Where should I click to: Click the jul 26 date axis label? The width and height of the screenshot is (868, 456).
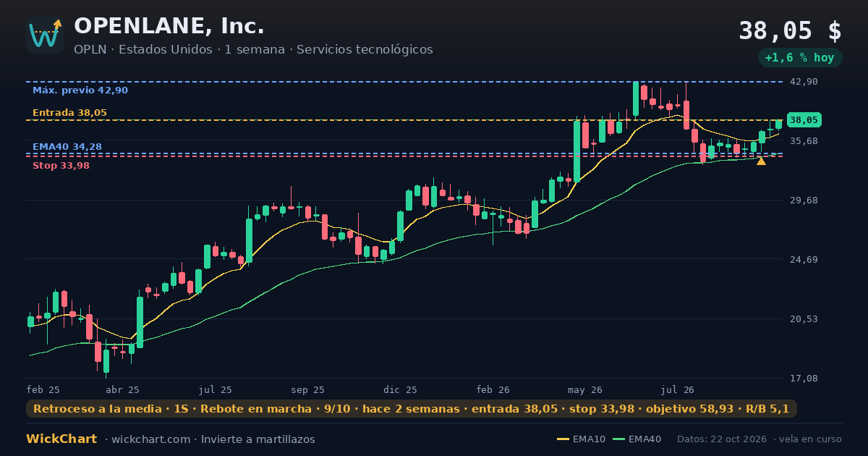[678, 389]
